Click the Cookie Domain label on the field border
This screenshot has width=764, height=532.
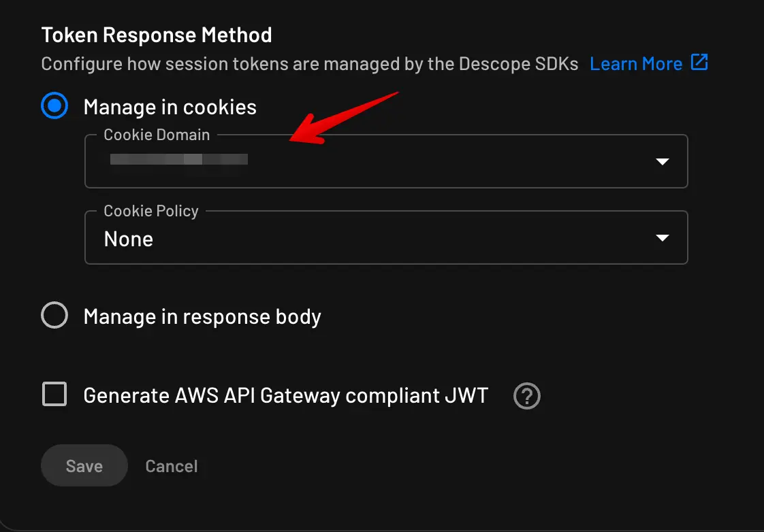(x=156, y=134)
